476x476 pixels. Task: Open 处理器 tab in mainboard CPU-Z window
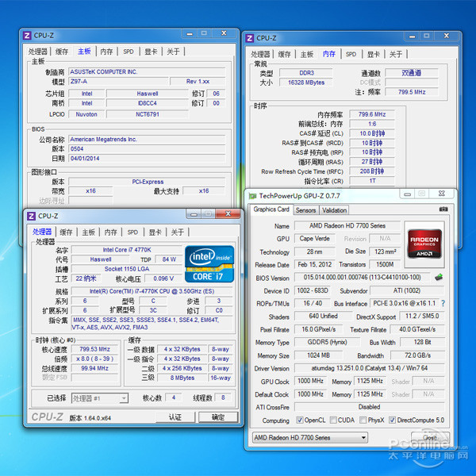pyautogui.click(x=38, y=52)
